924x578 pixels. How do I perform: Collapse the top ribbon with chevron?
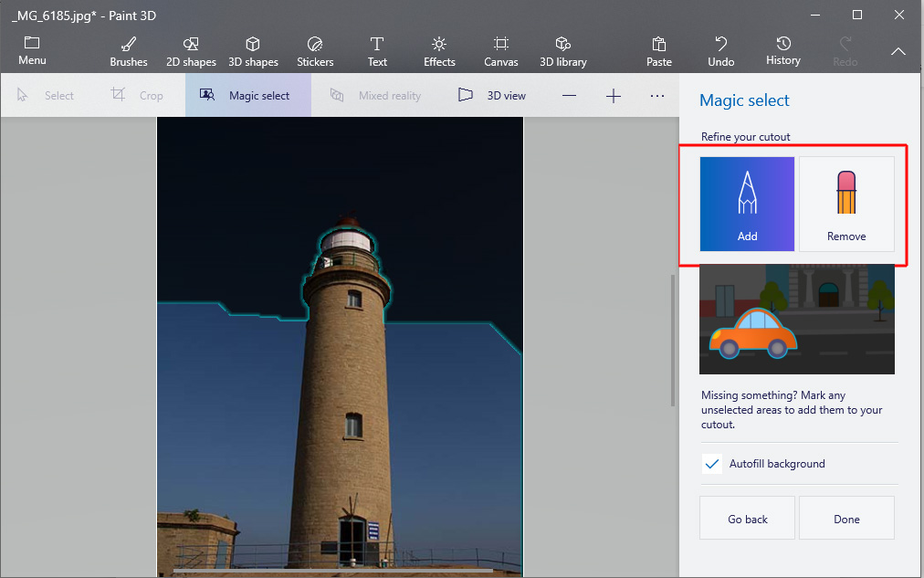pos(898,52)
